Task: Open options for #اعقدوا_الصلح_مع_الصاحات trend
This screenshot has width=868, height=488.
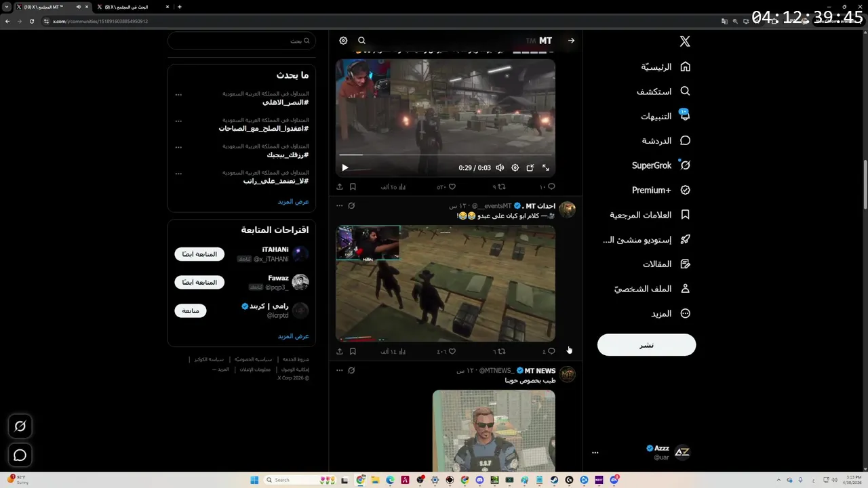Action: click(x=178, y=121)
